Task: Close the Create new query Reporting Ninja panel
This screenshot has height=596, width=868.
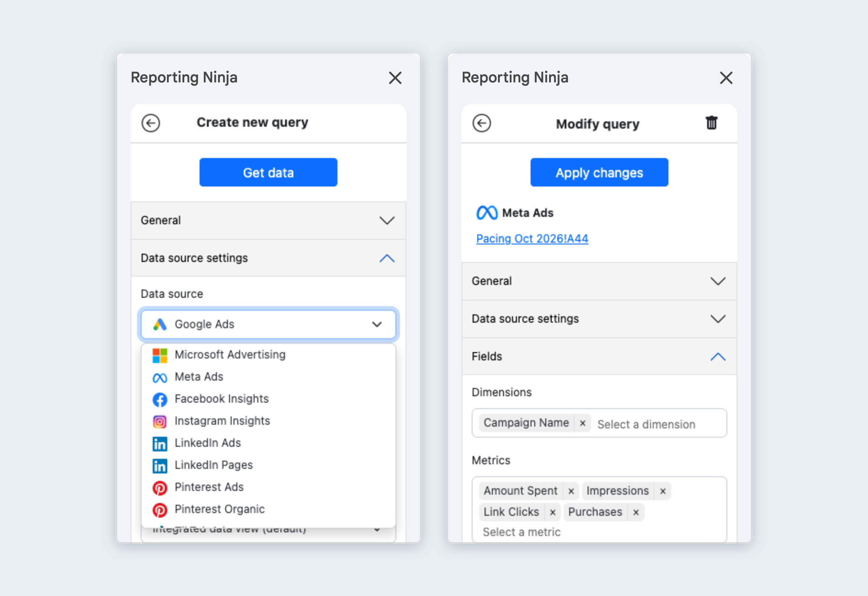Action: tap(395, 78)
